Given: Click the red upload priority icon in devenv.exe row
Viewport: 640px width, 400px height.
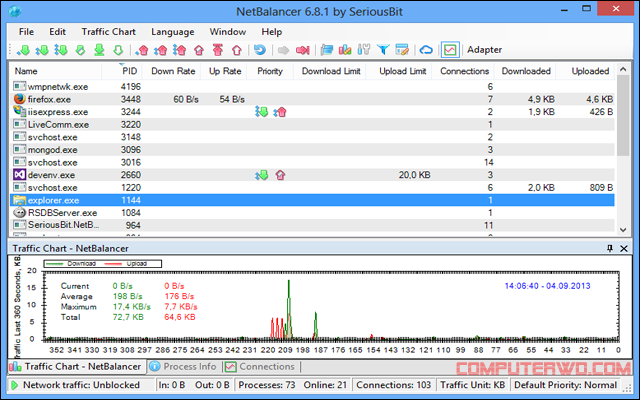Looking at the screenshot, I should (x=280, y=175).
